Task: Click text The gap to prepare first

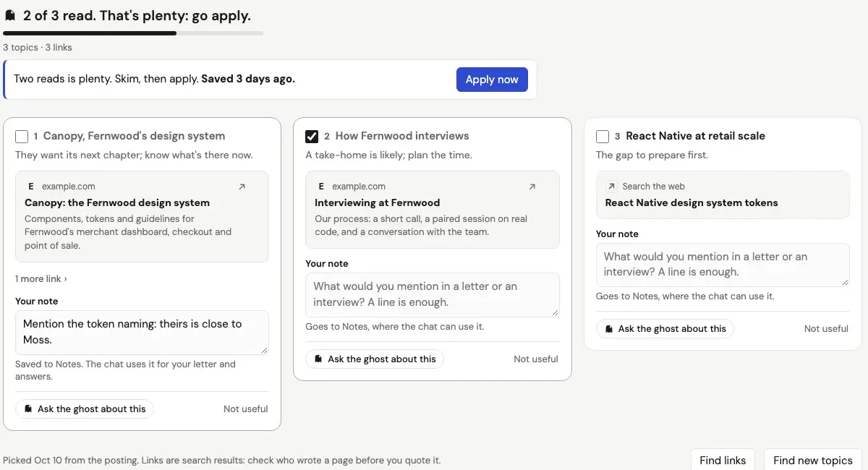Action: [652, 155]
